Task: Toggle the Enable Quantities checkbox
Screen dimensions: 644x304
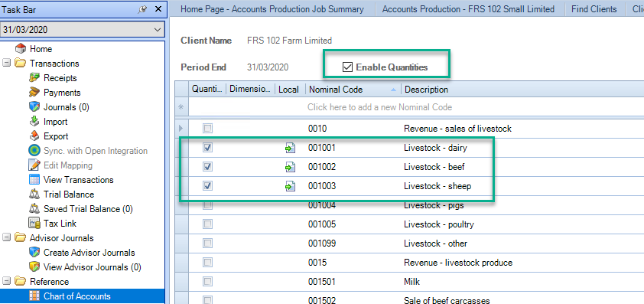Action: (x=347, y=67)
